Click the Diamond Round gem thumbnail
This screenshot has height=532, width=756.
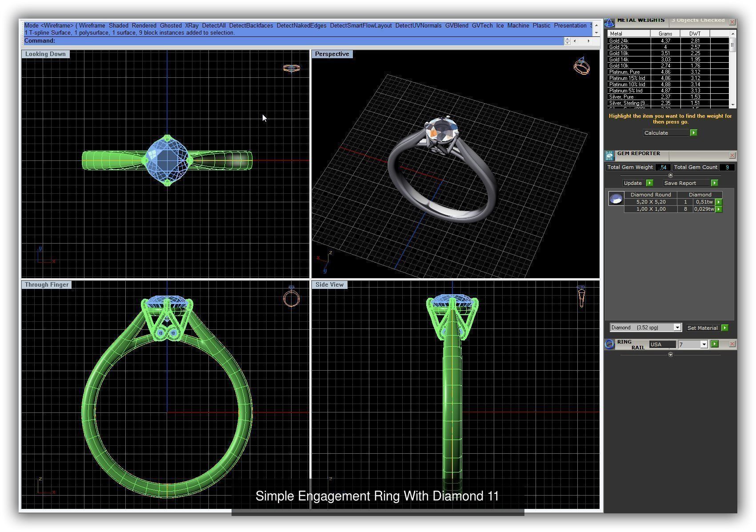616,199
